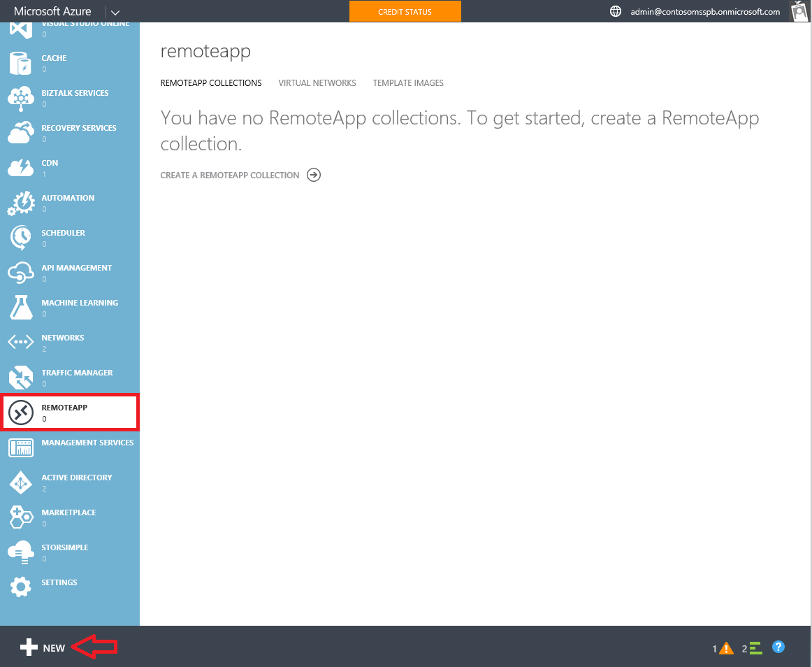Select SETTINGS label in sidebar
Image resolution: width=812 pixels, height=667 pixels.
pyautogui.click(x=59, y=582)
